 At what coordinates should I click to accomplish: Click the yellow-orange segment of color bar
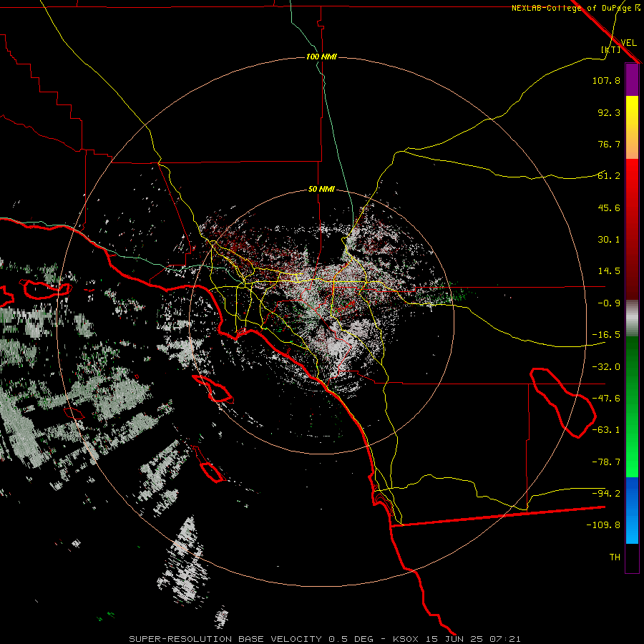click(632, 127)
